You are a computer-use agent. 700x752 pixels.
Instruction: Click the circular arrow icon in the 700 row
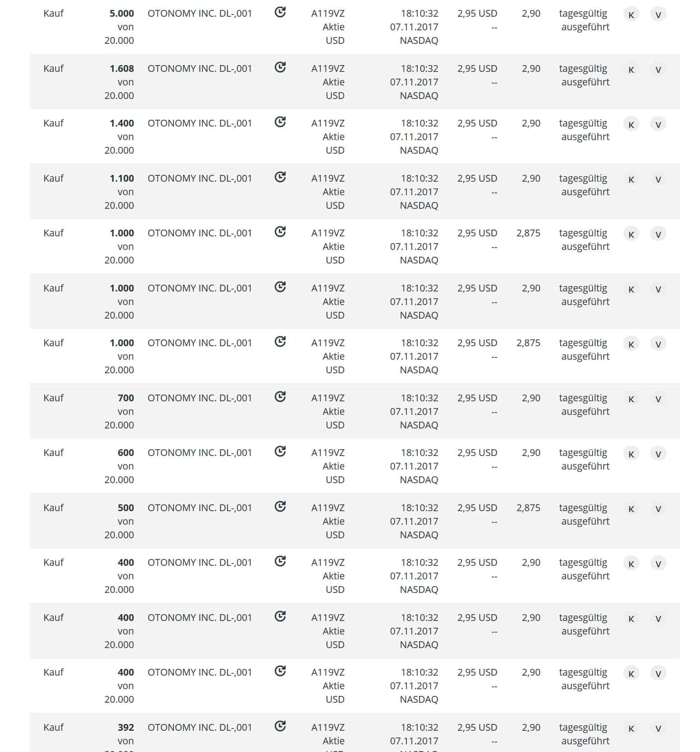[280, 397]
